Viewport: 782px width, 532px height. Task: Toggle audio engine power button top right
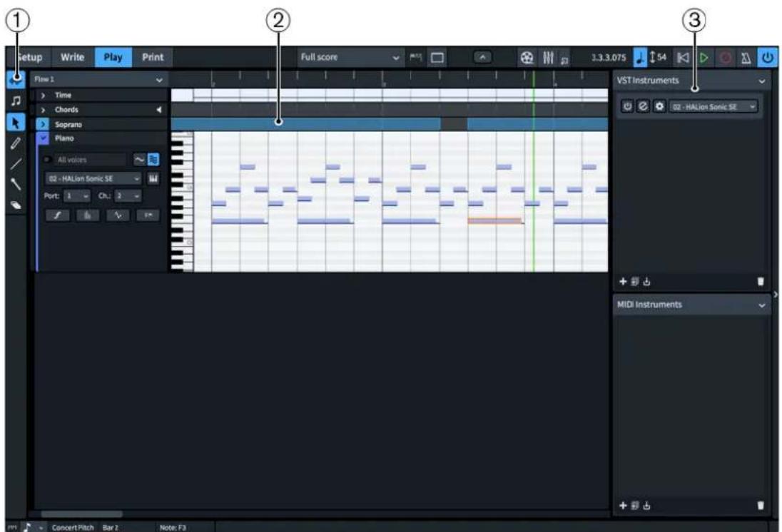768,58
